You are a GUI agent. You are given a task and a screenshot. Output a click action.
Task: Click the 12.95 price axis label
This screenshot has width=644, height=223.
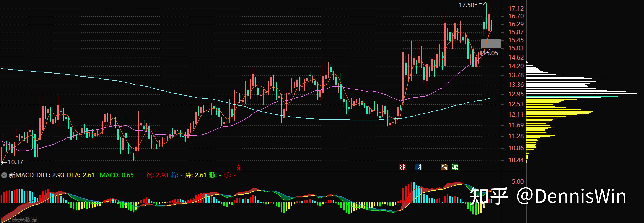(516, 94)
